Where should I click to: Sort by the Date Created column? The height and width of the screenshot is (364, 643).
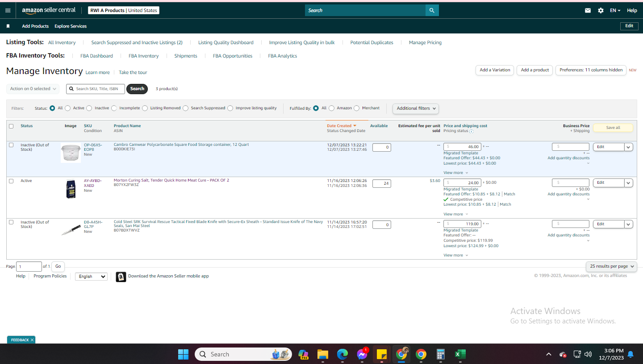coord(342,126)
